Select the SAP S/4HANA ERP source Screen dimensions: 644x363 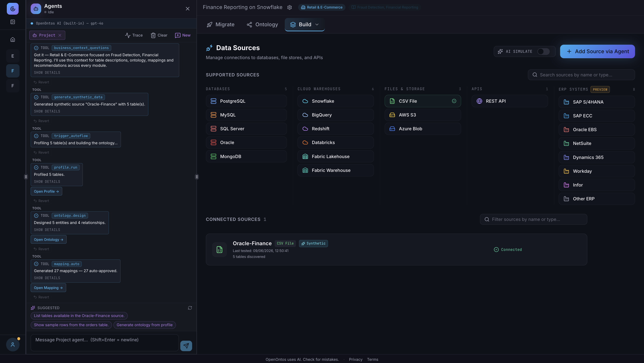pyautogui.click(x=596, y=102)
